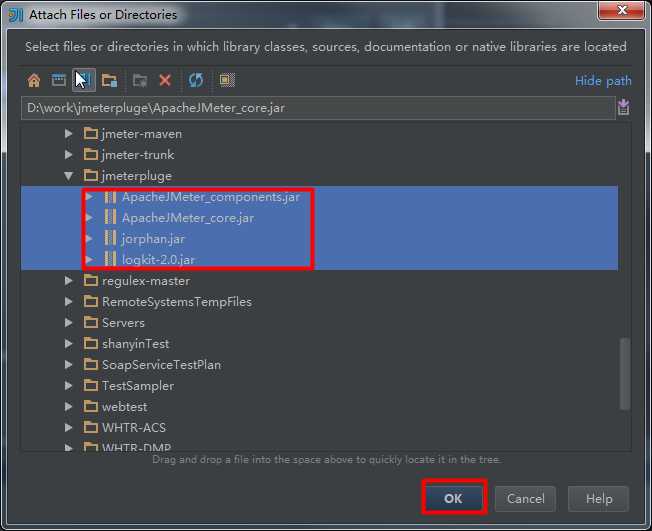Select the shanyinTest folder
The width and height of the screenshot is (652, 531).
pyautogui.click(x=126, y=343)
